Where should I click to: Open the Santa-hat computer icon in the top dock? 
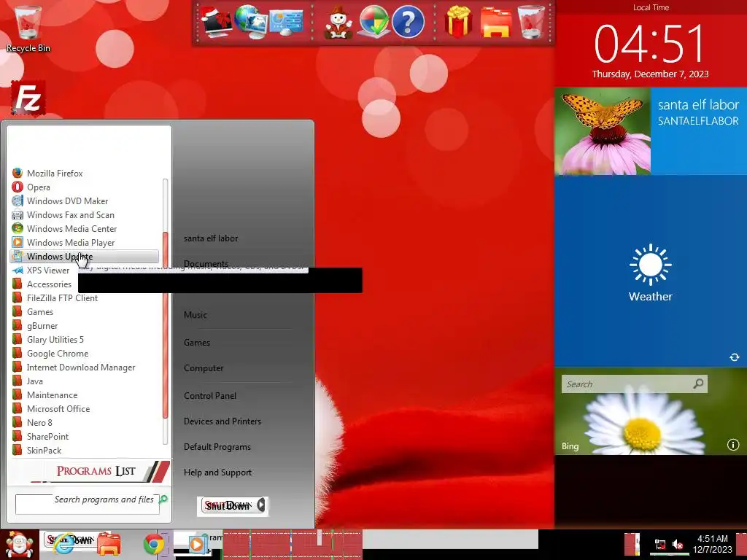pyautogui.click(x=216, y=21)
